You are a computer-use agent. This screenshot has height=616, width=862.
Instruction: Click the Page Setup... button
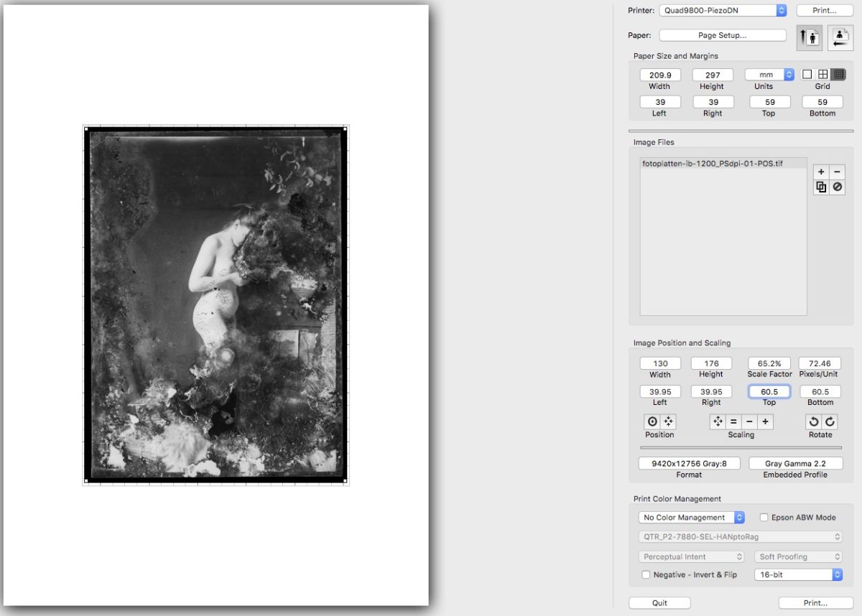pyautogui.click(x=722, y=35)
